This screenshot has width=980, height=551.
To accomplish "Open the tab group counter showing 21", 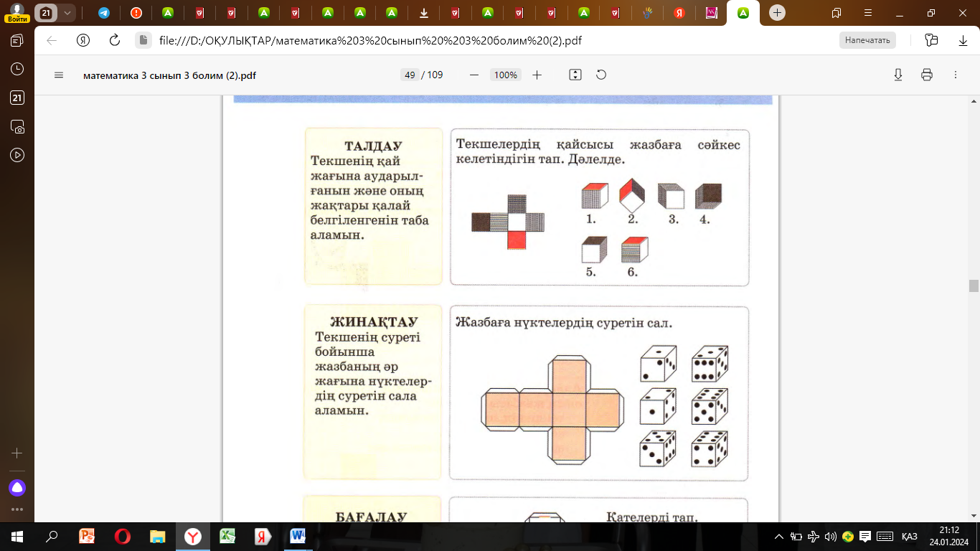I will [x=46, y=13].
